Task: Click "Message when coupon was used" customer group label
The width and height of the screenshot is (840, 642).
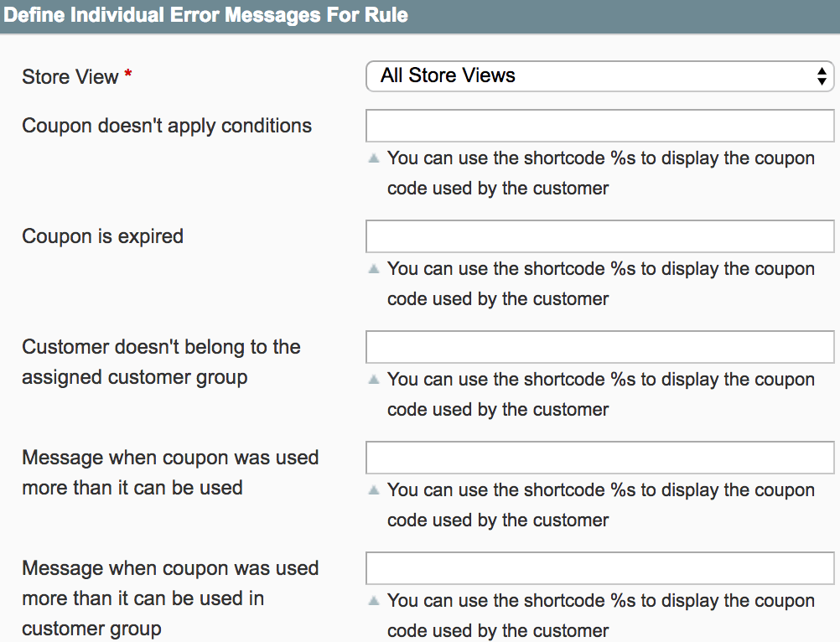Action: (170, 598)
